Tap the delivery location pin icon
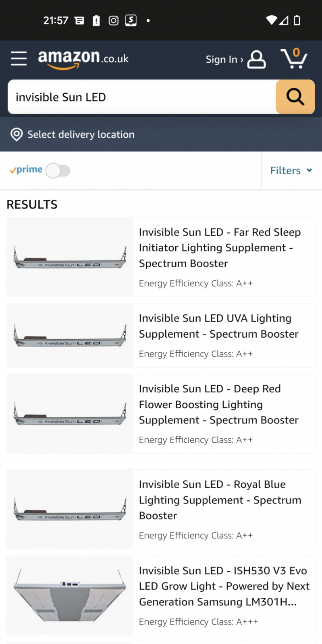The width and height of the screenshot is (322, 644). pyautogui.click(x=17, y=134)
